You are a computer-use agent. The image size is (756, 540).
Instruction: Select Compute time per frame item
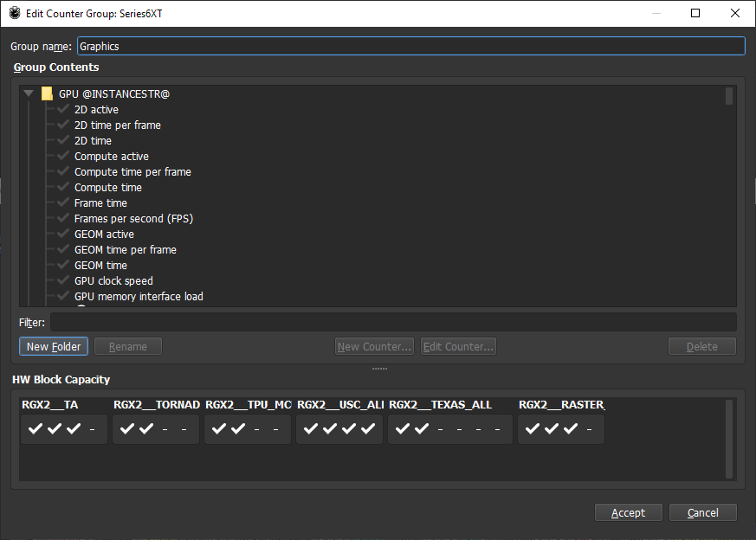[132, 172]
